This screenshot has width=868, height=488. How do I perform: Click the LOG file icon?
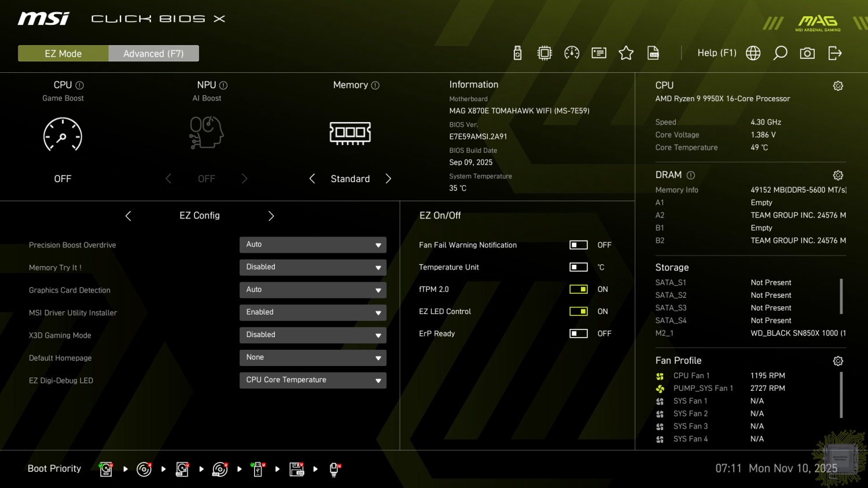pyautogui.click(x=653, y=53)
